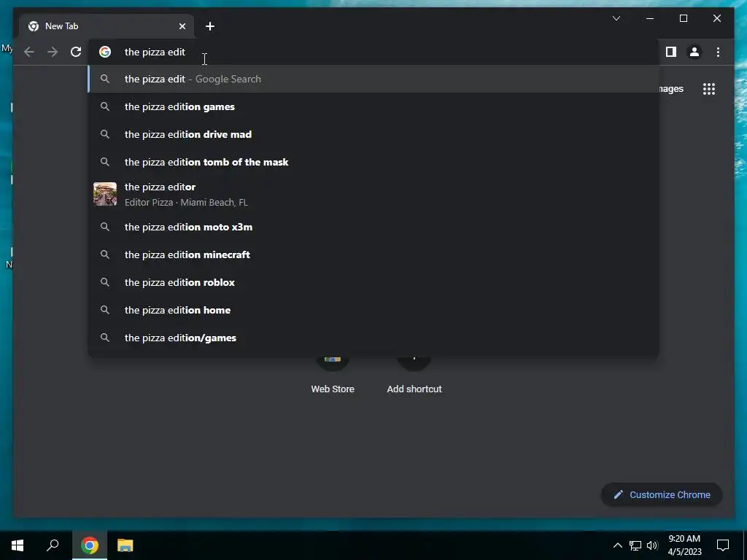The height and width of the screenshot is (560, 747).
Task: Open the Windows Start menu
Action: tap(18, 545)
